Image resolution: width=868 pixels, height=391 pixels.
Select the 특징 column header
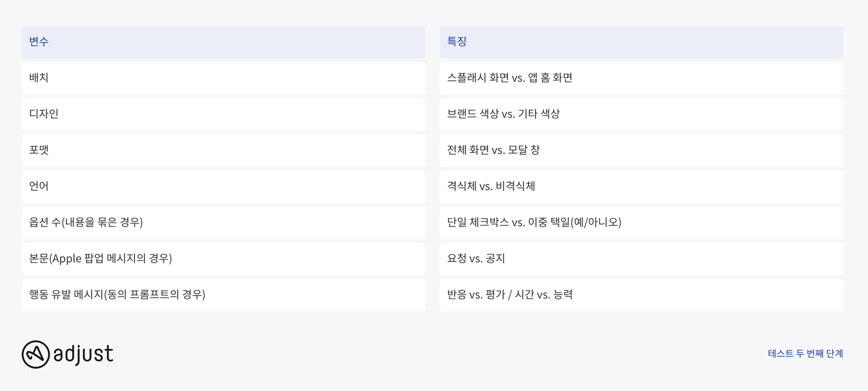click(641, 42)
